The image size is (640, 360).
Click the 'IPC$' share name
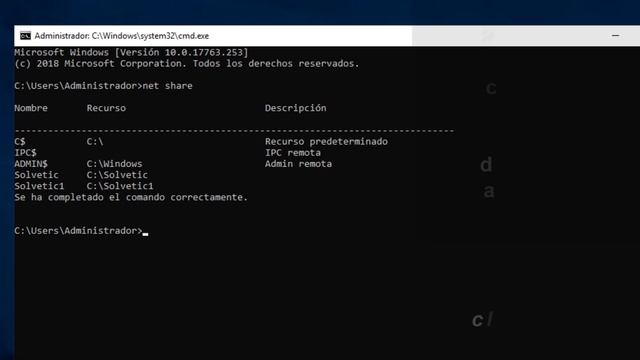tap(25, 153)
